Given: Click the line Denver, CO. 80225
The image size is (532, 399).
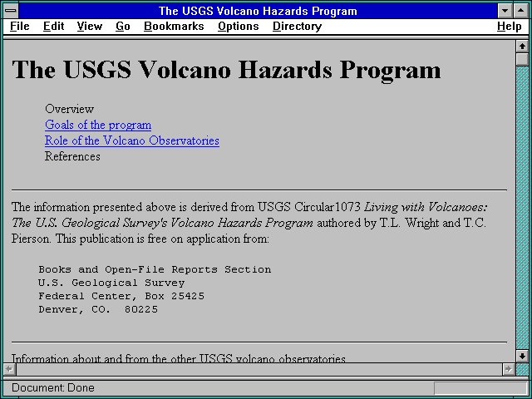Looking at the screenshot, I should (x=98, y=309).
